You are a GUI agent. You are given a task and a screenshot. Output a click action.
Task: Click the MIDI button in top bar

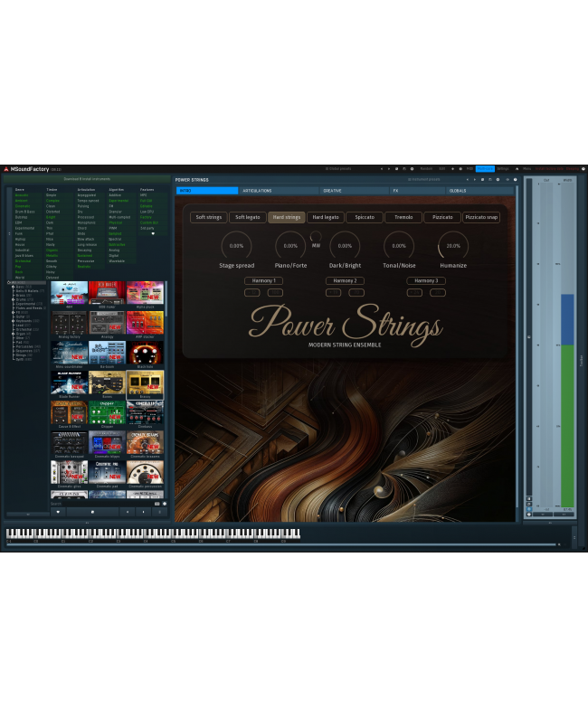pyautogui.click(x=469, y=168)
